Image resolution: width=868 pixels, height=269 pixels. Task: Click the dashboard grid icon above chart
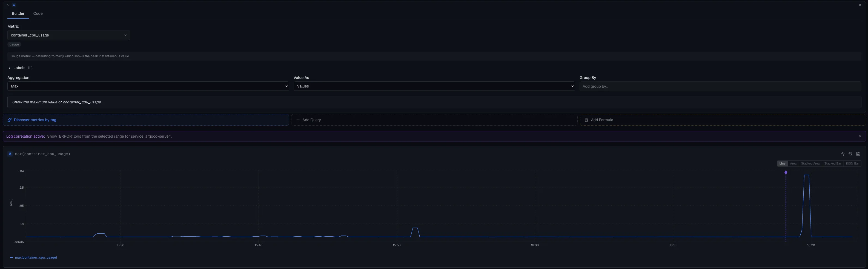pyautogui.click(x=858, y=154)
